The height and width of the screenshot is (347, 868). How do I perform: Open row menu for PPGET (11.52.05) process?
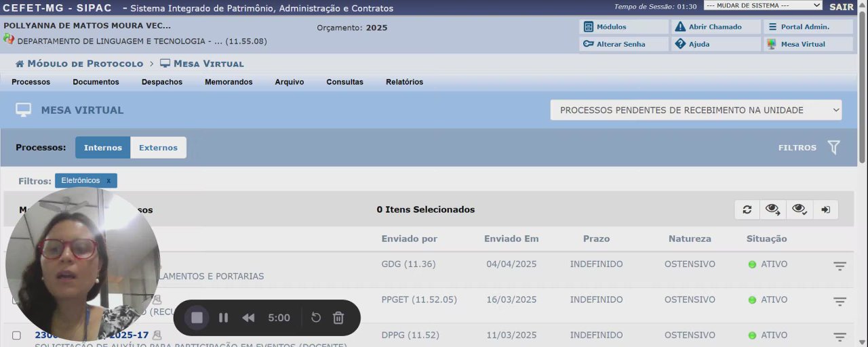pyautogui.click(x=840, y=302)
